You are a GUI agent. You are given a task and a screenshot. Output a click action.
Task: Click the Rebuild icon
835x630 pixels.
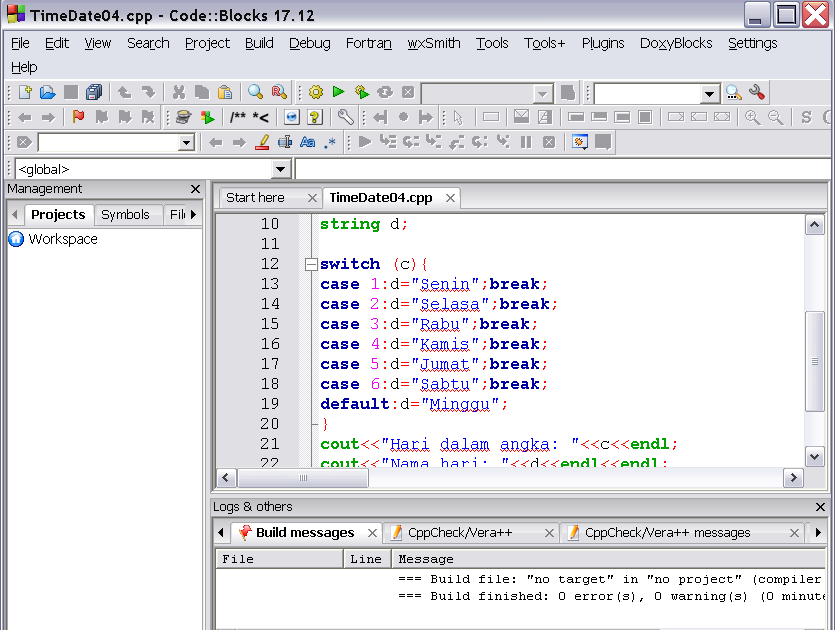[383, 91]
